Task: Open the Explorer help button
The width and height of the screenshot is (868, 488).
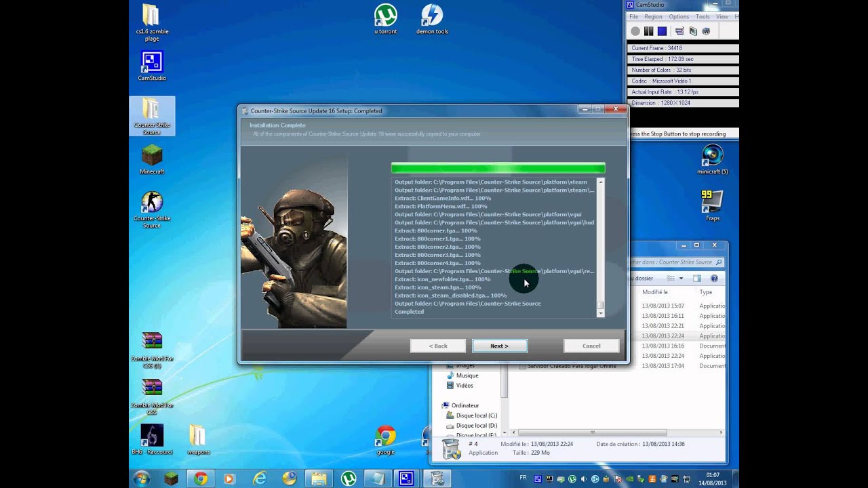Action: pos(714,278)
